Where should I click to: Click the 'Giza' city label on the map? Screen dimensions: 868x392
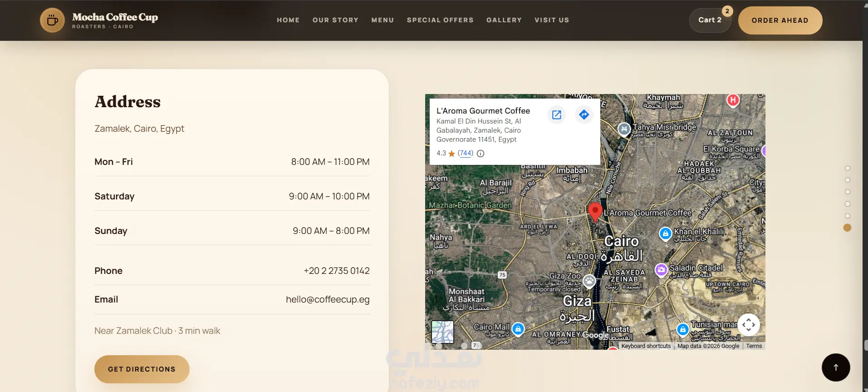tap(577, 301)
